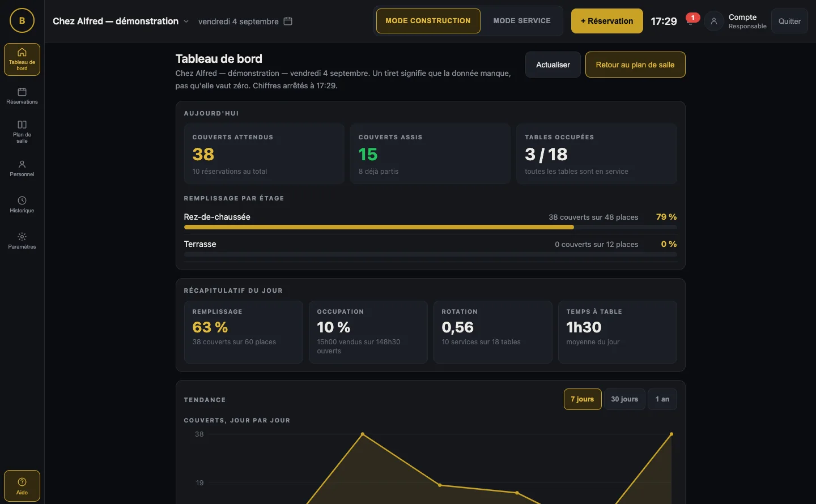Click the Terrasse fill progress bar
Screen dimensions: 816x504
coord(430,254)
